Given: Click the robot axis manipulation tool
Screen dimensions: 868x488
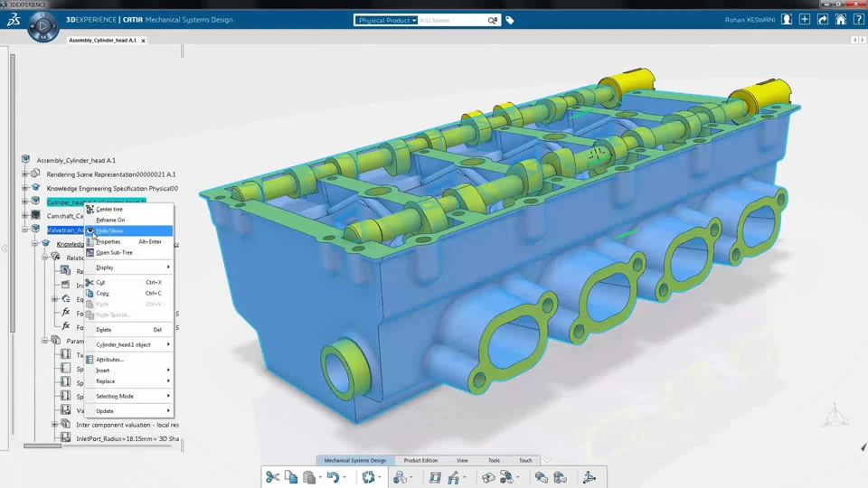Looking at the screenshot, I should pyautogui.click(x=590, y=477).
